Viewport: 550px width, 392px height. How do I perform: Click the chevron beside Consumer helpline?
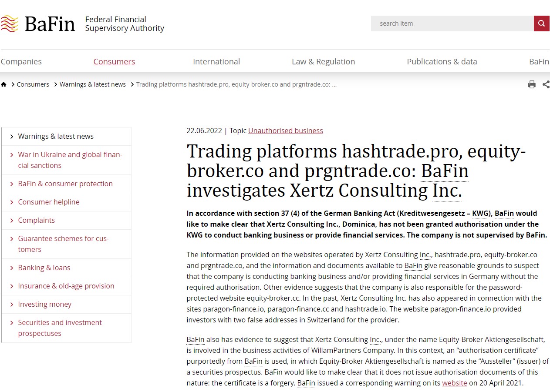(12, 202)
